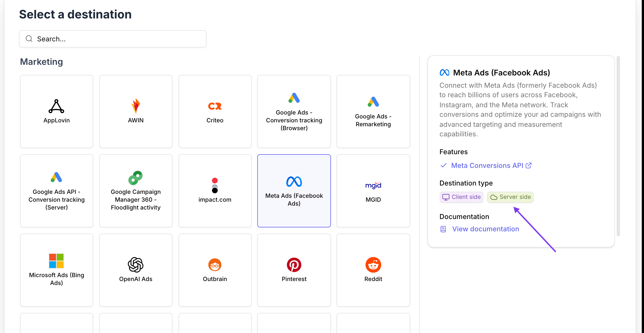The height and width of the screenshot is (333, 644).
Task: Click the Marketing section heading
Action: tap(41, 62)
